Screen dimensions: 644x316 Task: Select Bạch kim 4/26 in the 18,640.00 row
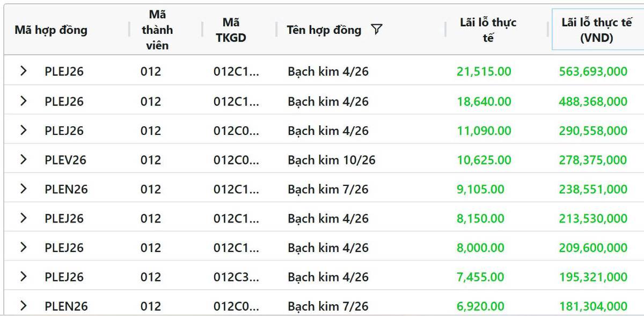click(328, 101)
